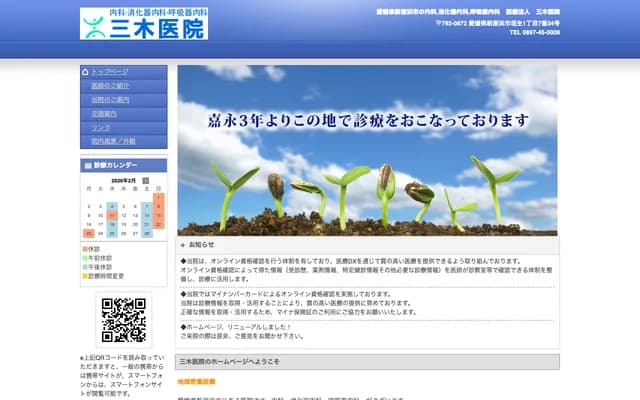
Task: Select day 28 in the calendar
Action: [147, 233]
